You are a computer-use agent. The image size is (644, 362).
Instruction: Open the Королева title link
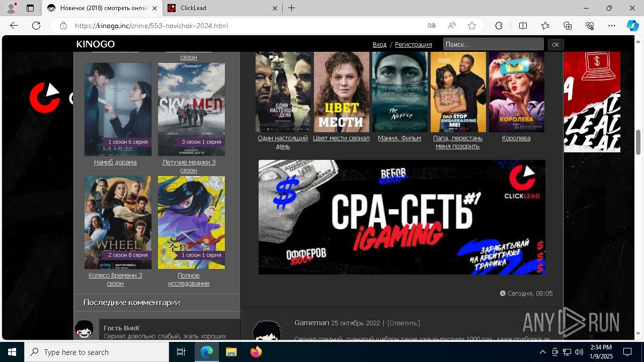[x=516, y=138]
